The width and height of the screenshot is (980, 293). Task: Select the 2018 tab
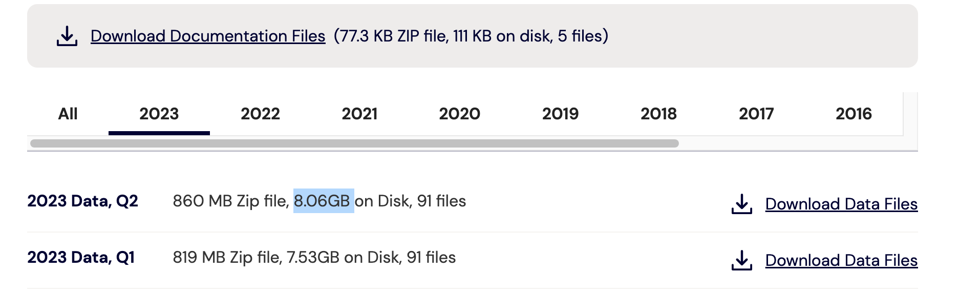(658, 114)
